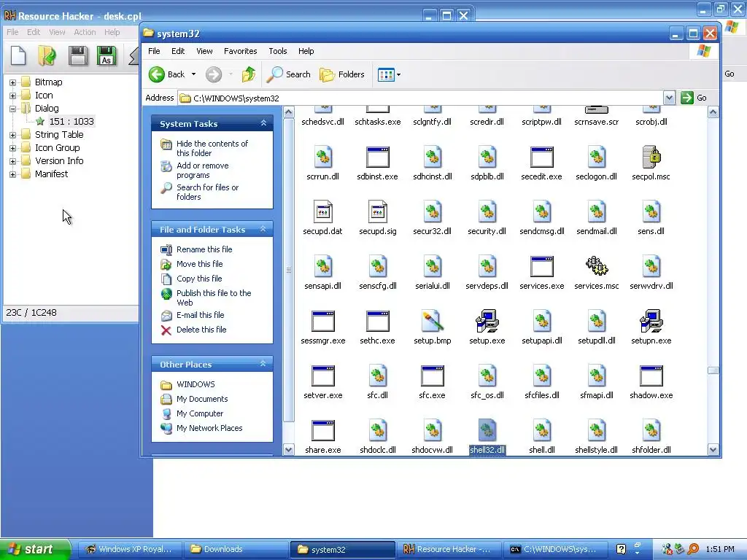Open the Address bar dropdown arrow

point(670,98)
